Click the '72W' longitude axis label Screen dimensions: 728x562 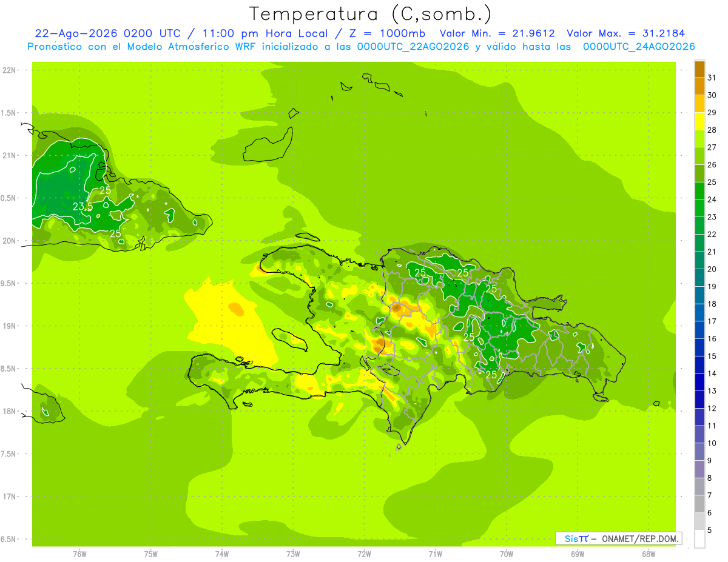(x=364, y=554)
